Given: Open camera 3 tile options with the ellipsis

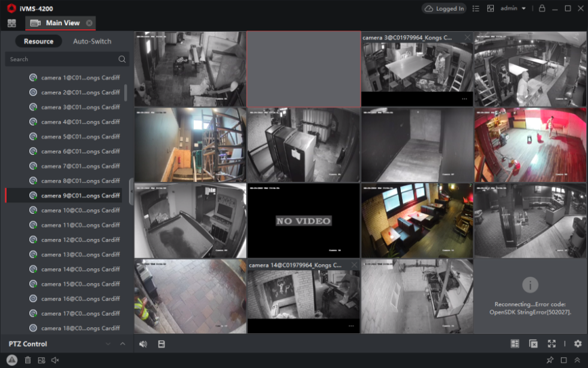Looking at the screenshot, I should tap(465, 100).
